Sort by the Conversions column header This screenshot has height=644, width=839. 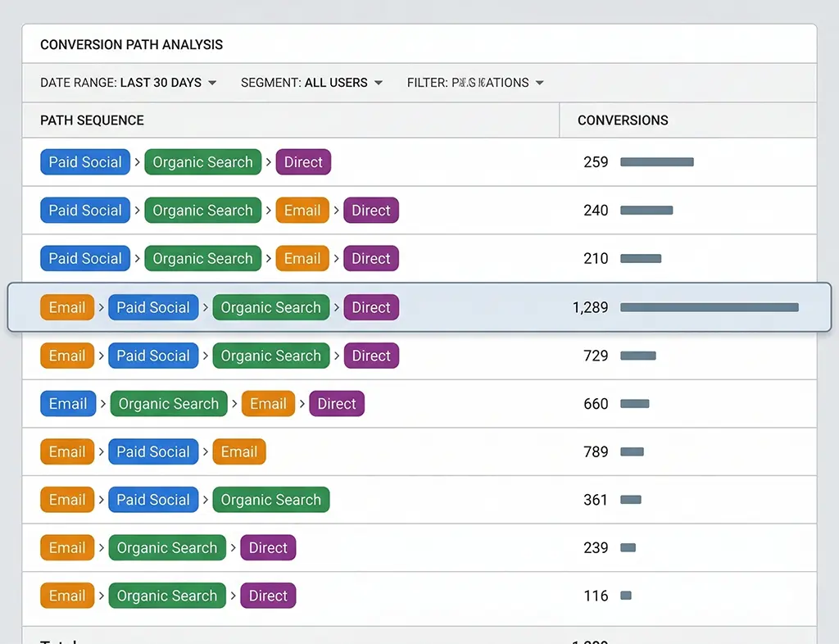623,120
